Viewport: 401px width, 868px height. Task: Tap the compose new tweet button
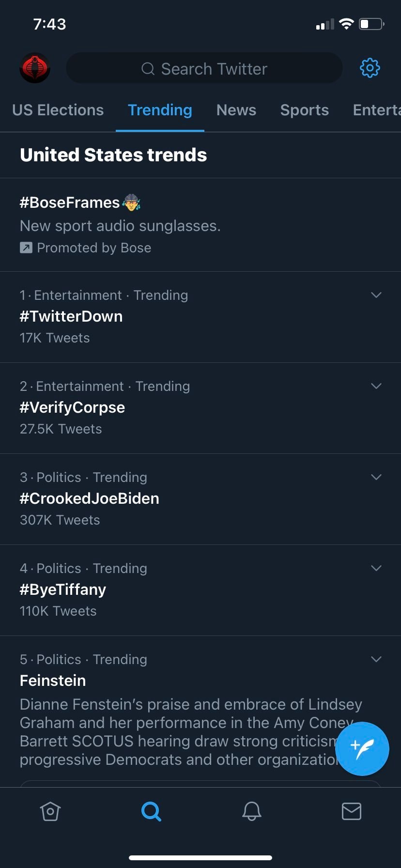[362, 749]
